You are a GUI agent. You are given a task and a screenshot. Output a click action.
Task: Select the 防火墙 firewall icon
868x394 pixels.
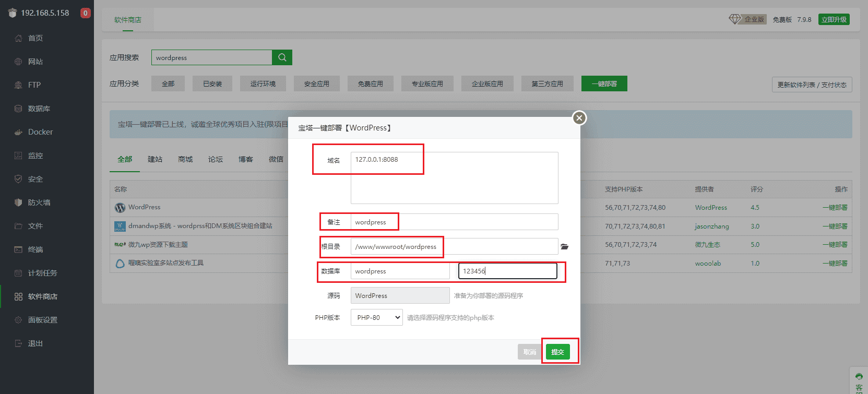(18, 202)
